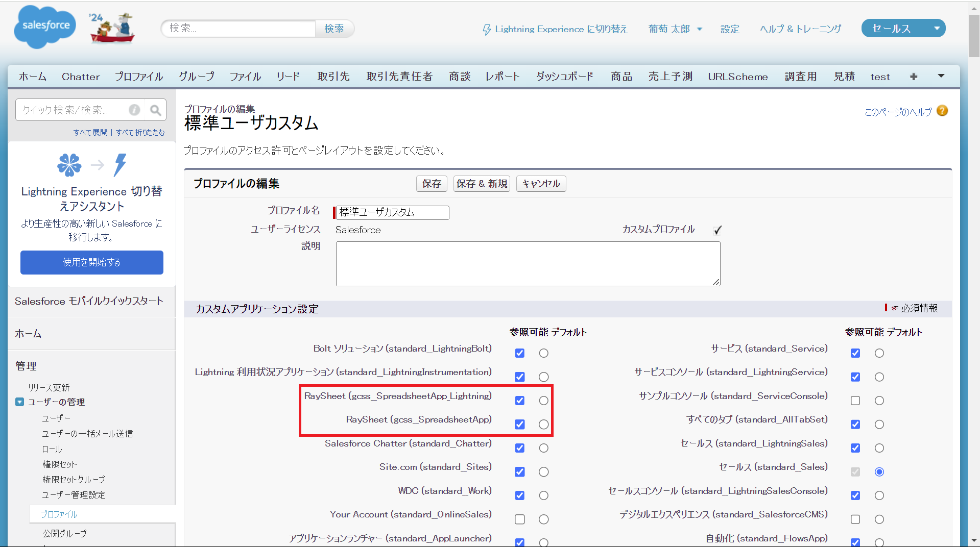Toggle Salesforce Chatter visible checkbox
Image resolution: width=980 pixels, height=547 pixels.
520,448
